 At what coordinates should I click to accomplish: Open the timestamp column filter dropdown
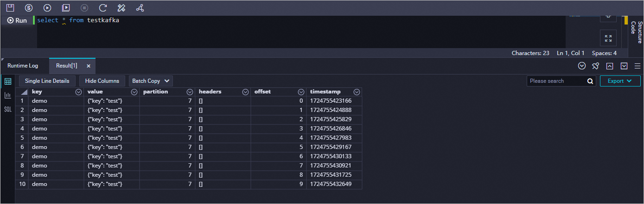point(357,92)
